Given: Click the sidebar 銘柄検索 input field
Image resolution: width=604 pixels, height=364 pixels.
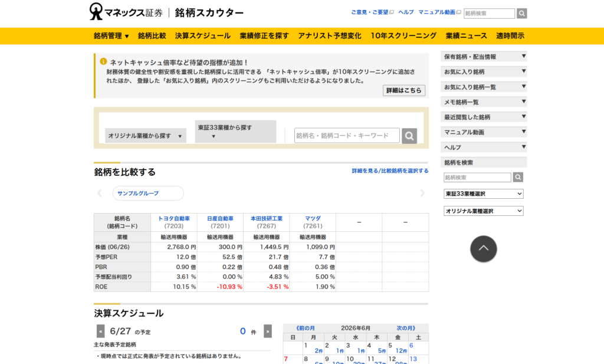Looking at the screenshot, I should tap(477, 178).
